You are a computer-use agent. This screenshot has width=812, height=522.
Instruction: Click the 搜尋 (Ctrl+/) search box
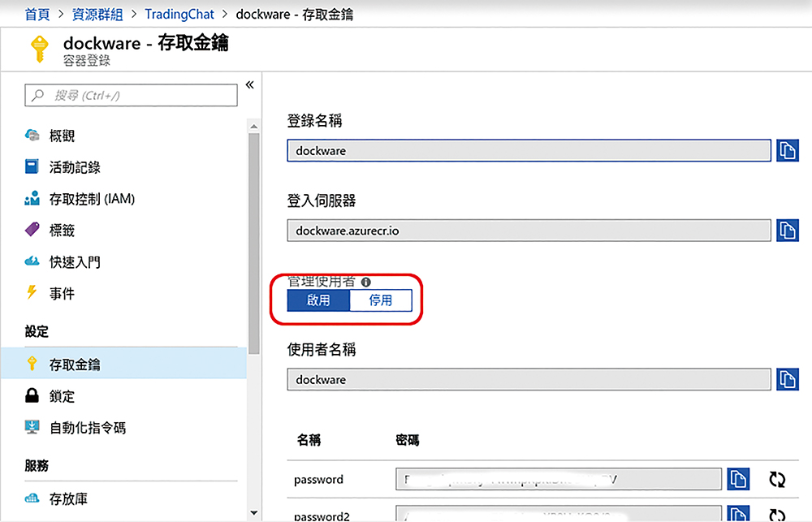tap(131, 95)
